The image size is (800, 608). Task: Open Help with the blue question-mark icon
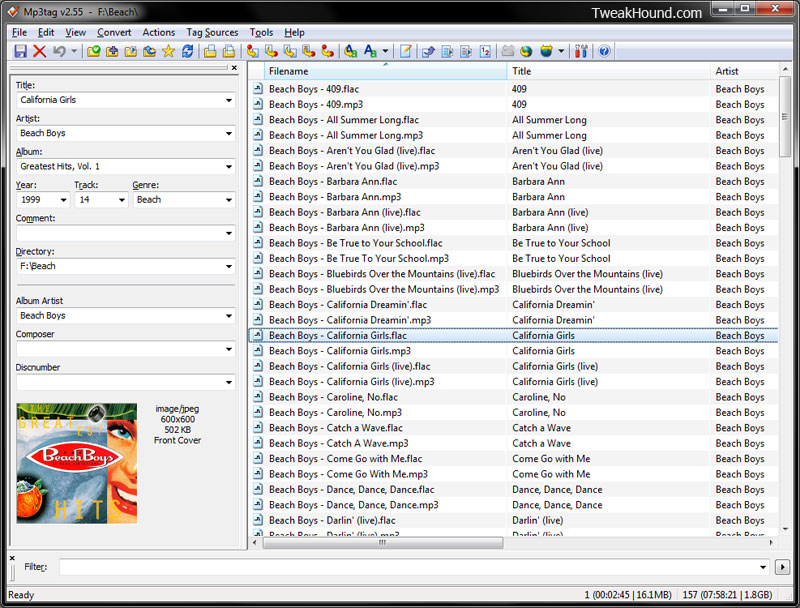click(x=604, y=51)
